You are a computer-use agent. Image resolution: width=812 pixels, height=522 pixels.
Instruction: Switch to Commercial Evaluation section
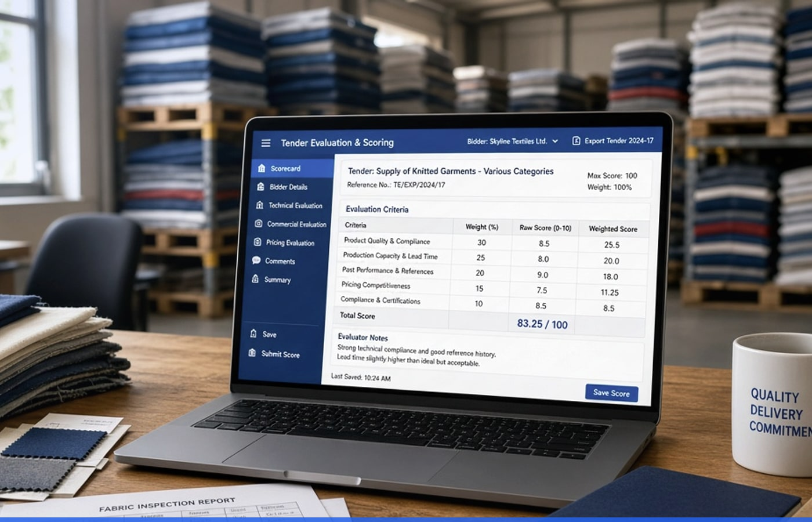[x=296, y=224]
